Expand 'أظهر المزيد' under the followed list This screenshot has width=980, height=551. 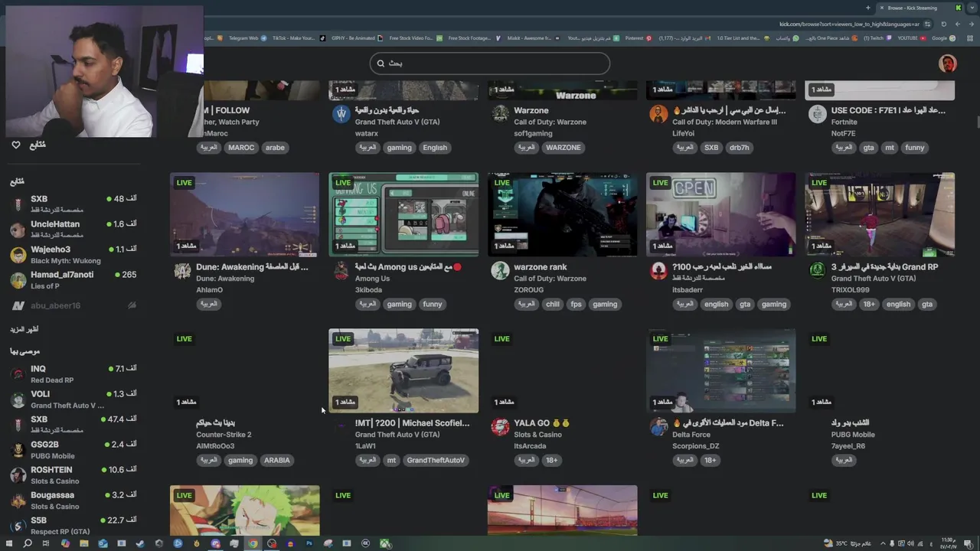[24, 329]
